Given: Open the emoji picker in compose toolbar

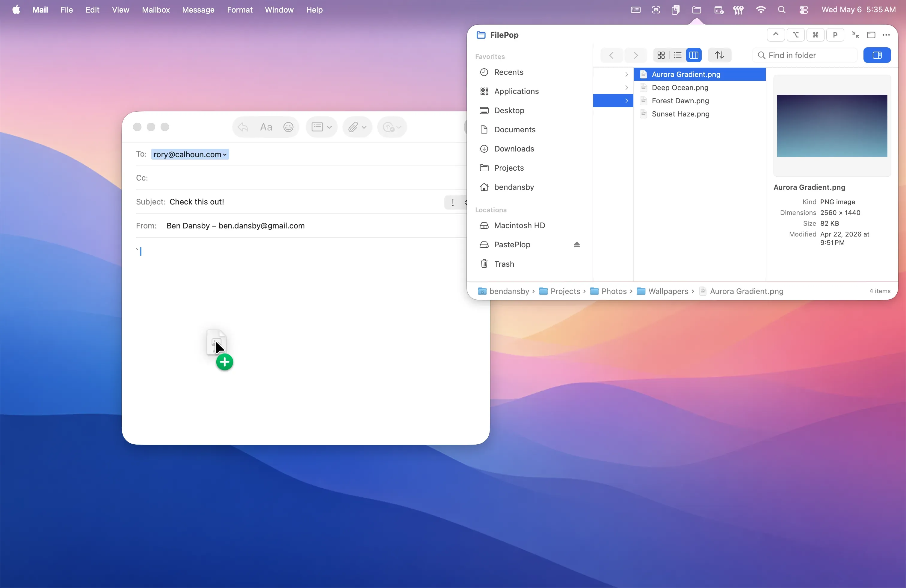Looking at the screenshot, I should pos(288,127).
